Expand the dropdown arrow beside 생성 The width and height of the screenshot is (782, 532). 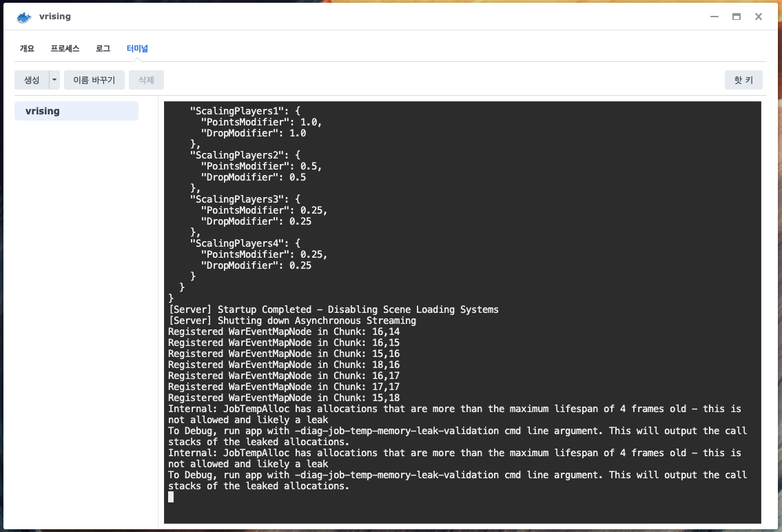pyautogui.click(x=54, y=80)
